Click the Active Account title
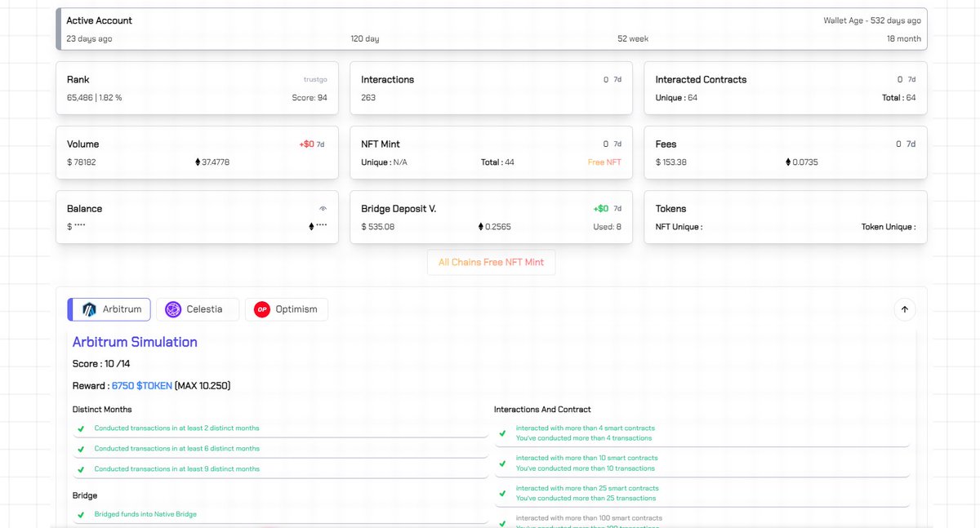The width and height of the screenshot is (980, 528). click(99, 20)
